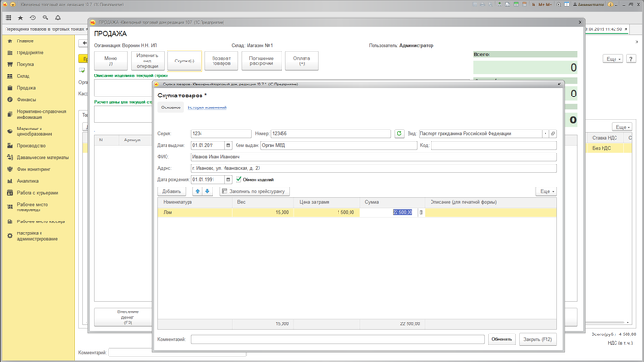The width and height of the screenshot is (644, 362).
Task: Open Продажа section in the sidebar
Action: (x=27, y=87)
